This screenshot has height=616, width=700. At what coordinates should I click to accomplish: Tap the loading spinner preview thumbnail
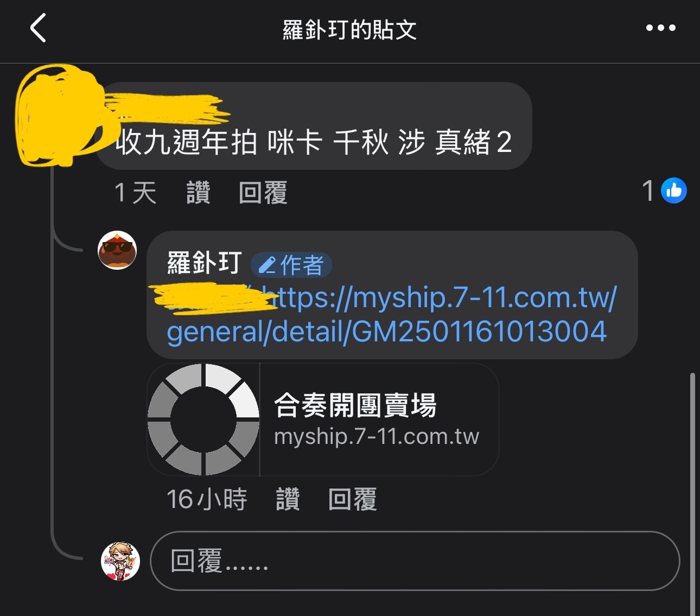(203, 420)
